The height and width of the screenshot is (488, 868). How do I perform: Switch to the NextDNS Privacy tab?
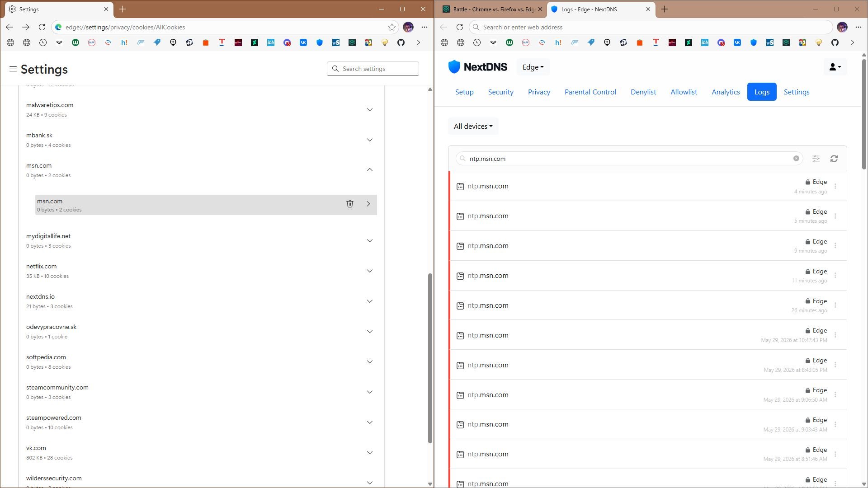(x=539, y=92)
